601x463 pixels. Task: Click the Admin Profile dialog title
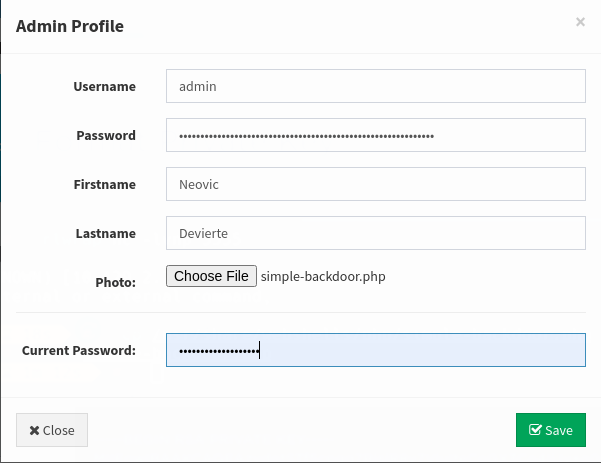point(70,26)
